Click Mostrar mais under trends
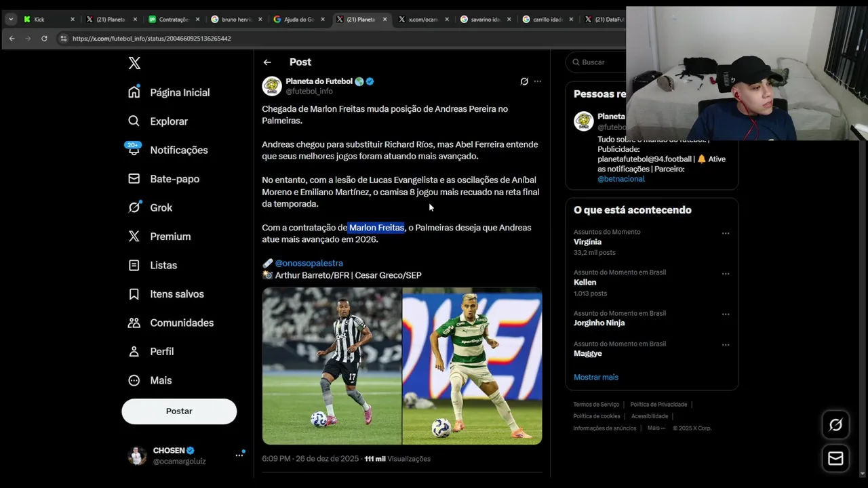Viewport: 868px width, 488px height. (x=596, y=378)
